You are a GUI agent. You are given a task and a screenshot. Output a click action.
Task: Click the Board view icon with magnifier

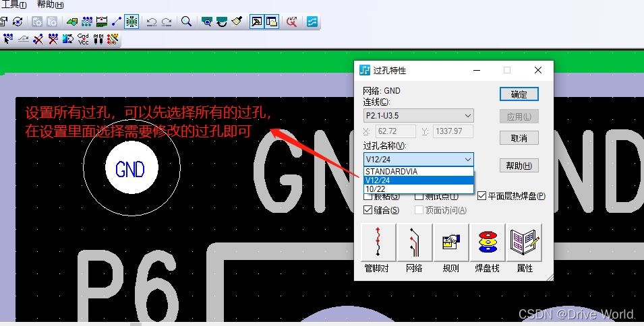(x=206, y=22)
